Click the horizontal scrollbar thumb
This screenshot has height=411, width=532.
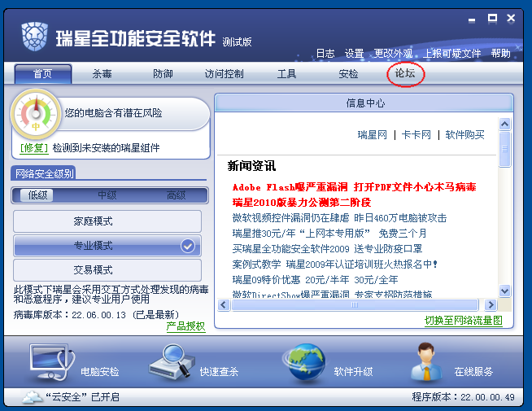click(355, 304)
